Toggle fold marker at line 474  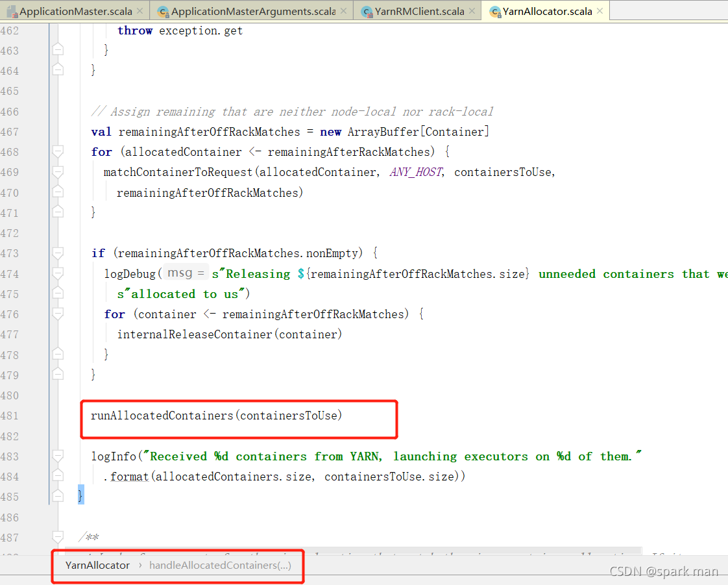(58, 273)
